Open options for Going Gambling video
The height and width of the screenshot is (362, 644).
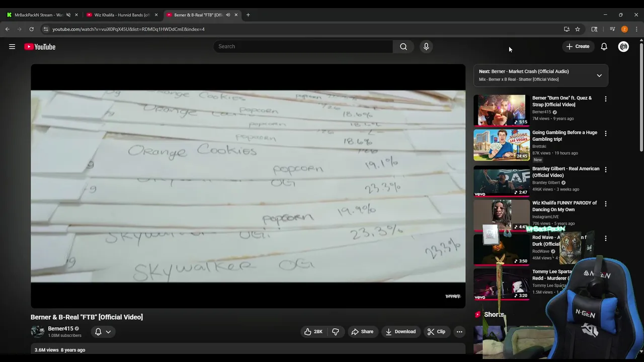click(606, 133)
